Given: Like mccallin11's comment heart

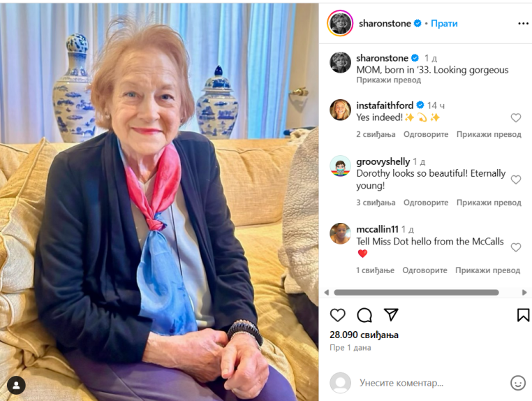Looking at the screenshot, I should coord(516,247).
